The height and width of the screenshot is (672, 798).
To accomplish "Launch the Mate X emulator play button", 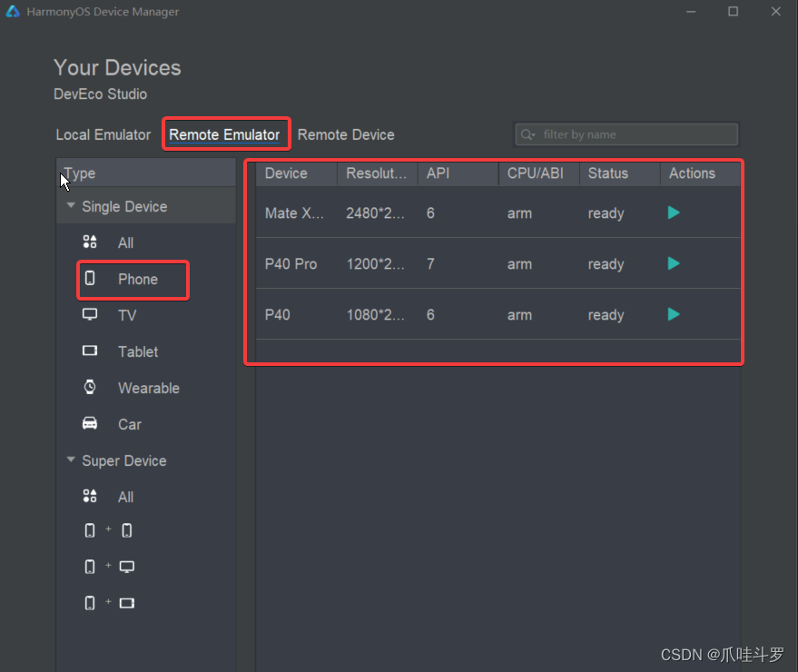I will click(x=674, y=212).
